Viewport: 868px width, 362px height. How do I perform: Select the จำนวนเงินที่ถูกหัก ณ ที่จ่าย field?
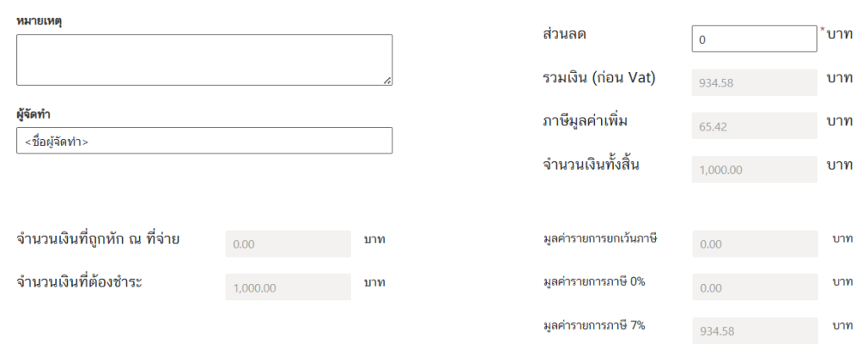[x=288, y=243]
